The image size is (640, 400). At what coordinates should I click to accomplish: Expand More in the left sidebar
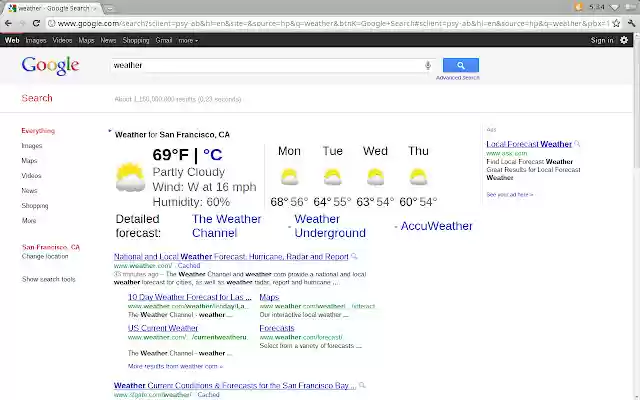(x=29, y=220)
